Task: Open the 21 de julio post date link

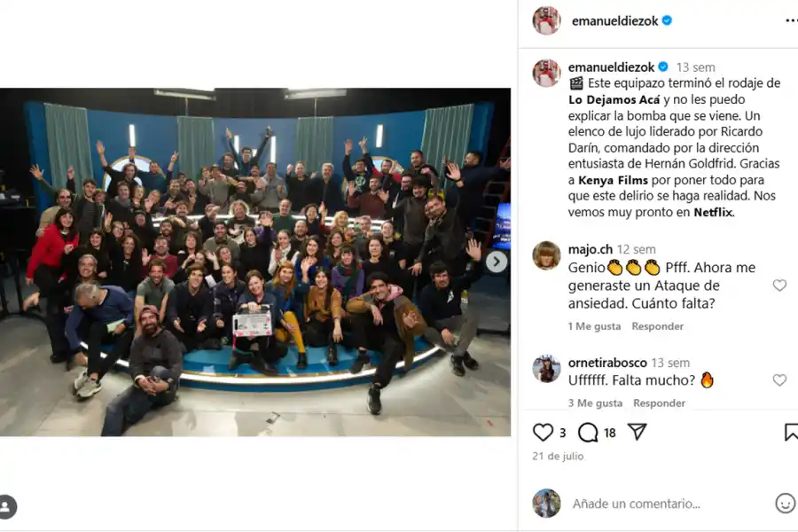Action: [x=558, y=456]
